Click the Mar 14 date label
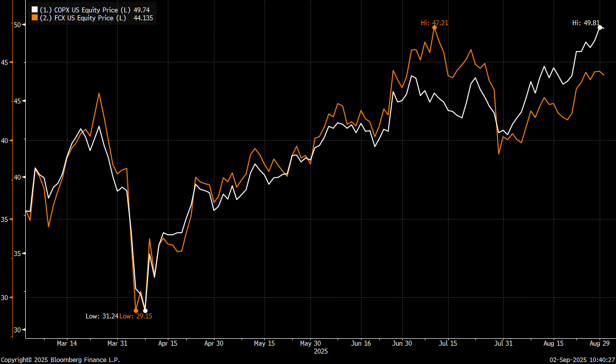 [x=67, y=343]
